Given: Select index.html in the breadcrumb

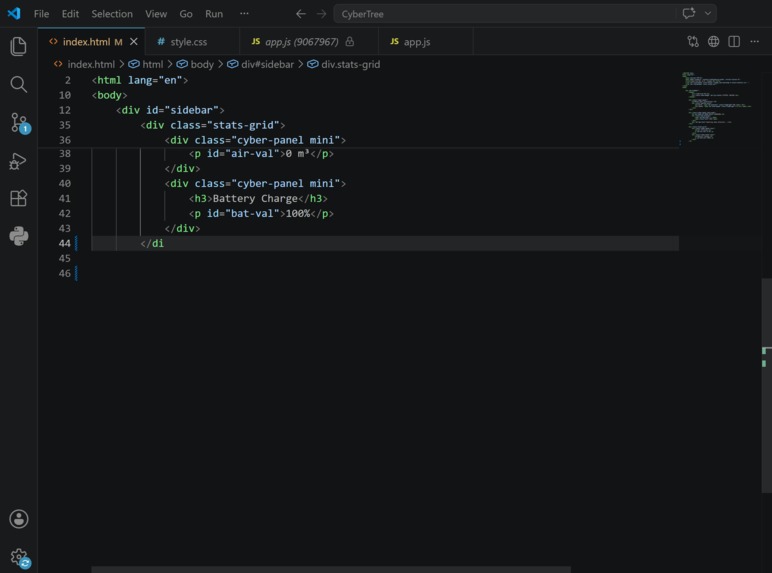Looking at the screenshot, I should [x=85, y=64].
